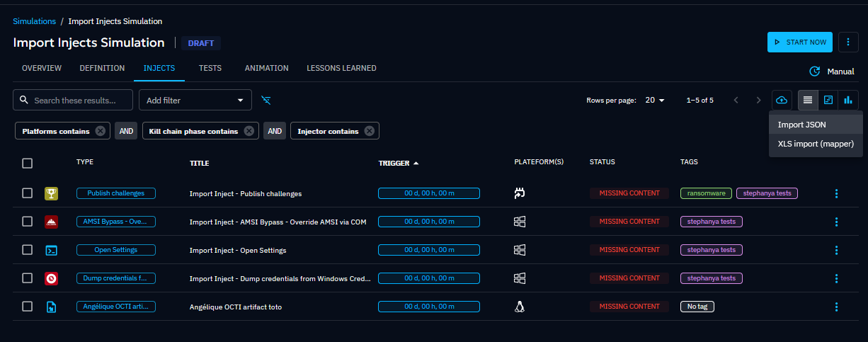Open the timeline view icon

point(828,100)
